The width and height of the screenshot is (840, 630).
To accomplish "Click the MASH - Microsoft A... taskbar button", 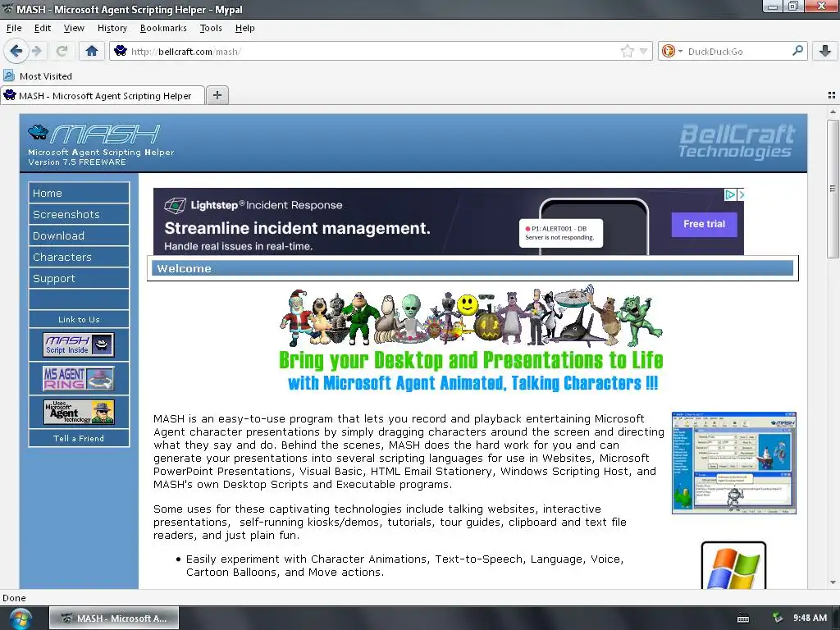I will [114, 619].
